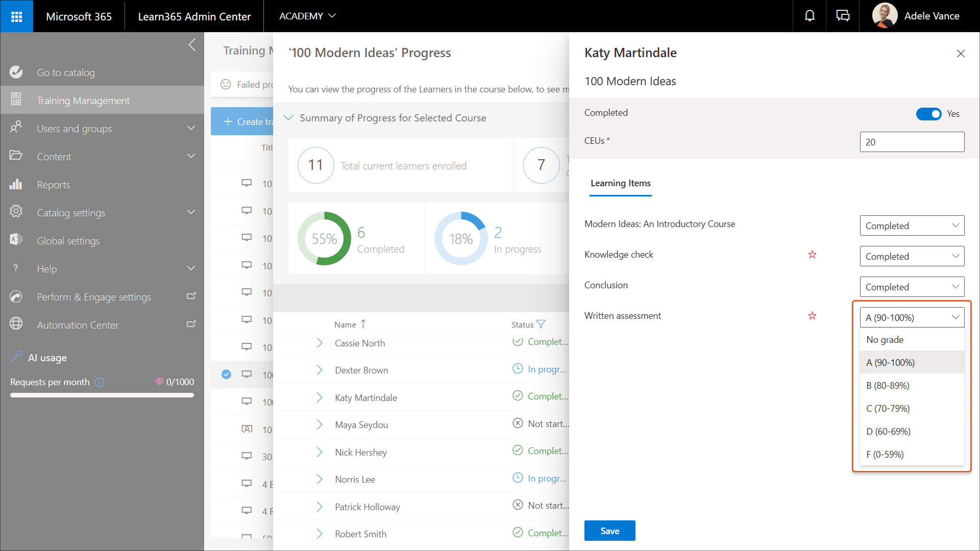Open Automation Center external link icon

(191, 324)
